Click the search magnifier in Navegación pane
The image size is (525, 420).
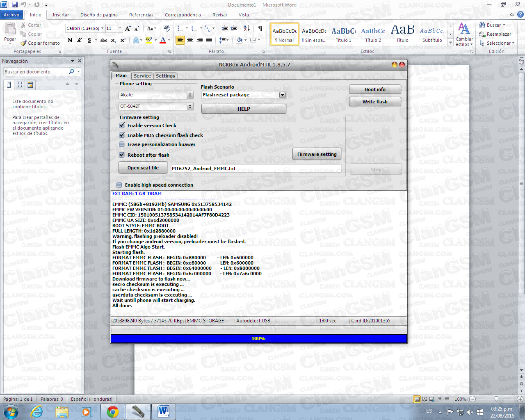click(x=72, y=71)
